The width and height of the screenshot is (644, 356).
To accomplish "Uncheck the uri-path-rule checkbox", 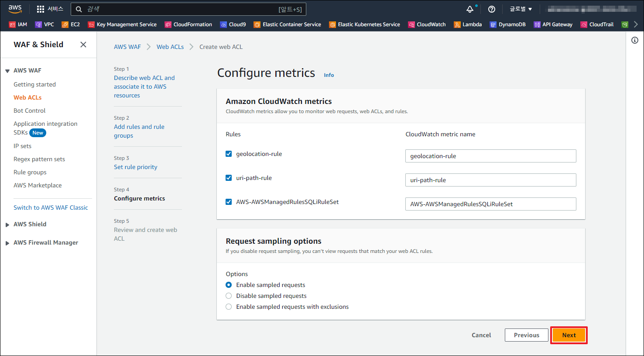I will 229,178.
